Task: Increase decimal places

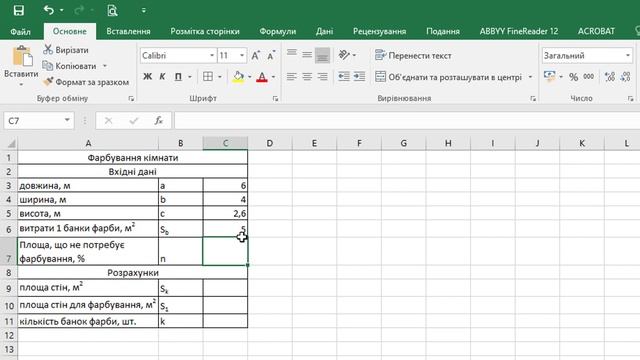Action: (610, 77)
